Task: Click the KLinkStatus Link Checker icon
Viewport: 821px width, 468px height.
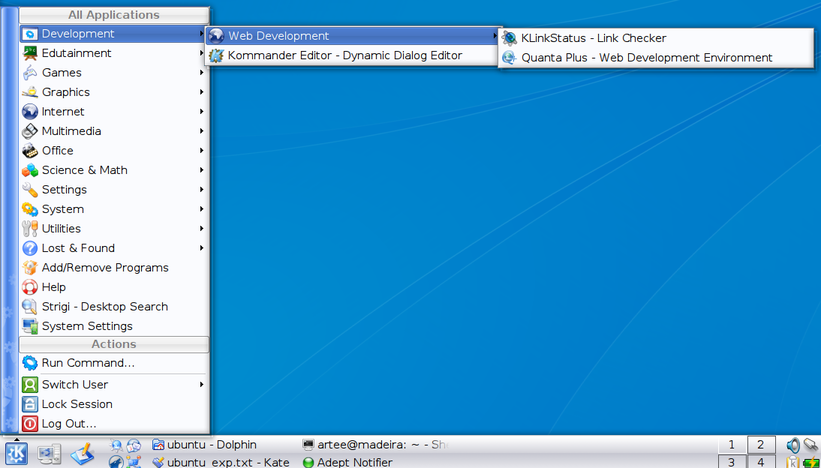Action: [509, 38]
